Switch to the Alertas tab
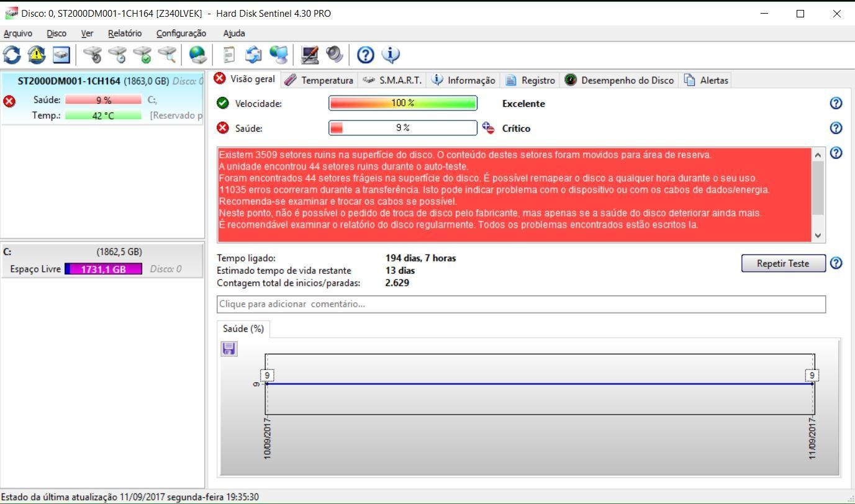The width and height of the screenshot is (855, 504). (x=706, y=80)
